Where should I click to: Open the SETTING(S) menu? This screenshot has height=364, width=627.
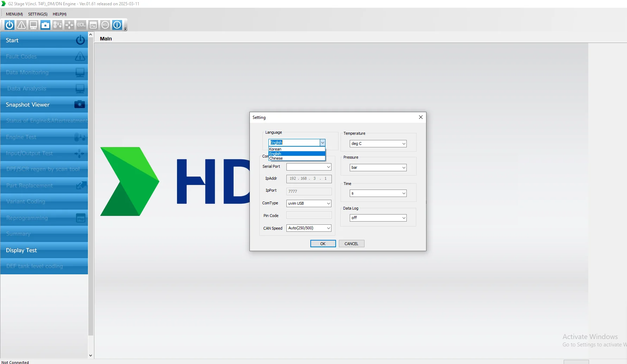tap(38, 14)
